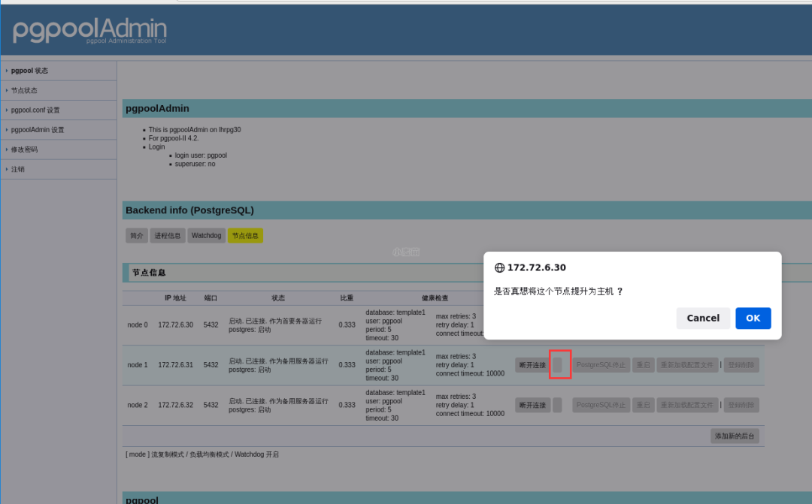Click 断开连接 for node 1
Screen dimensions: 812x504
tap(532, 365)
